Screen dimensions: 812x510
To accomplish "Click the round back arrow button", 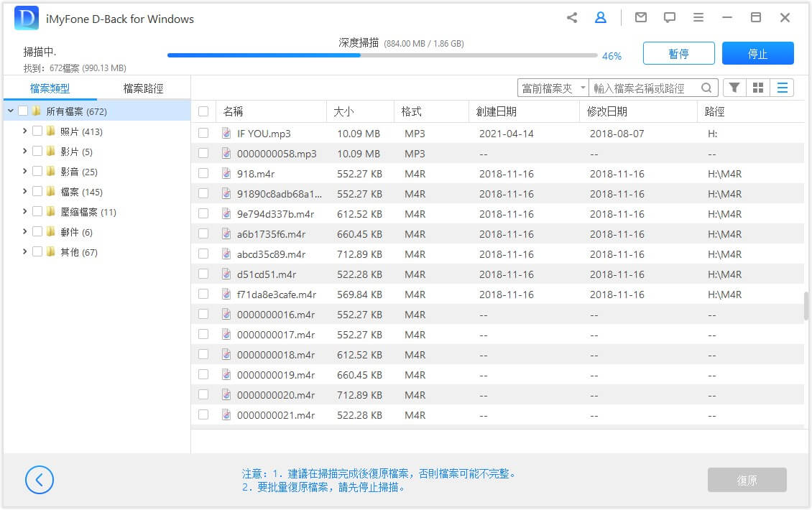I will (40, 480).
